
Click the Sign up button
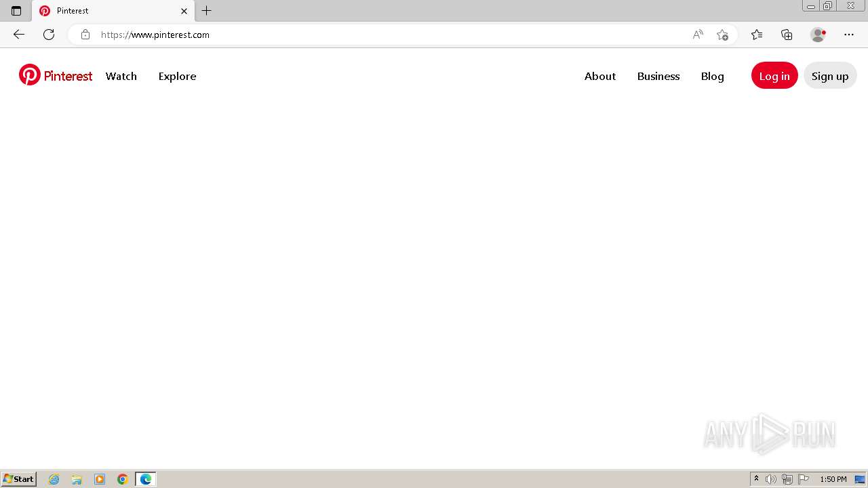tap(830, 76)
